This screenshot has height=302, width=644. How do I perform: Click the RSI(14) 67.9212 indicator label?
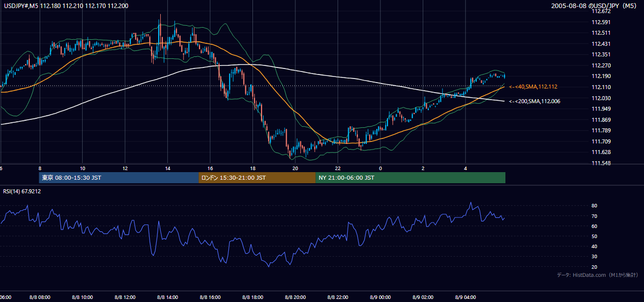click(x=22, y=191)
